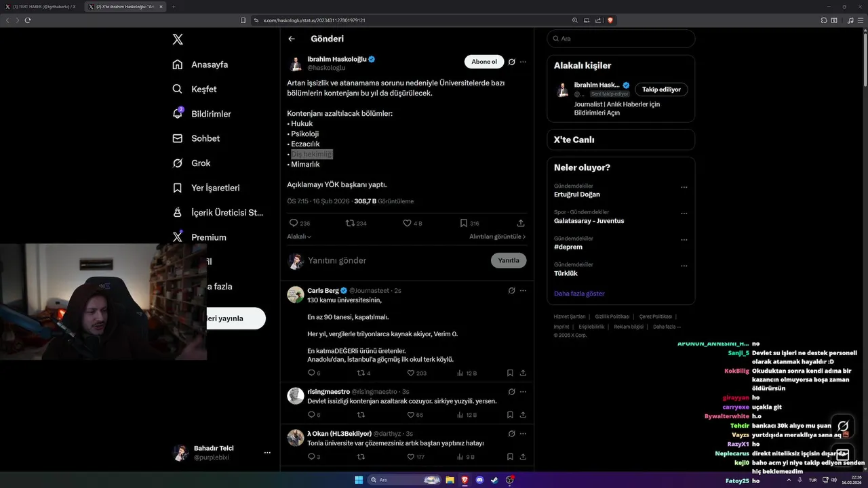Click Daha fazla göster link
Screen dimensions: 868x488
(579, 293)
